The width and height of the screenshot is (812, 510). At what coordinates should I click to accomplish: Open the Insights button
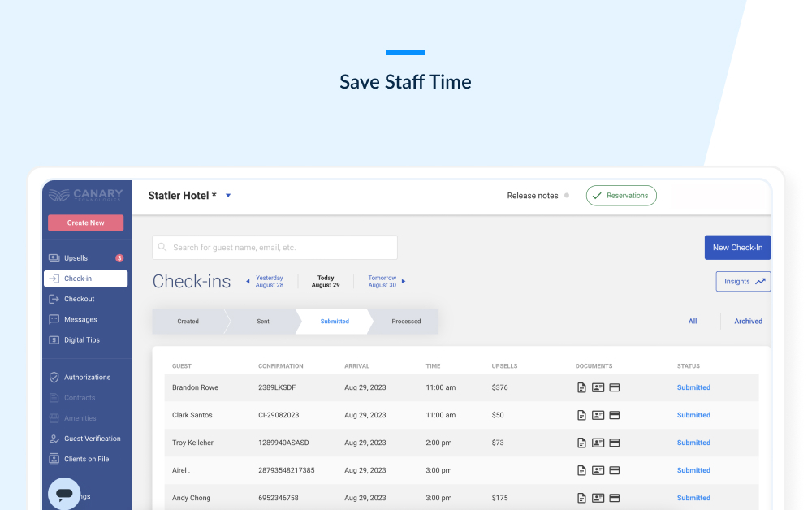tap(743, 282)
